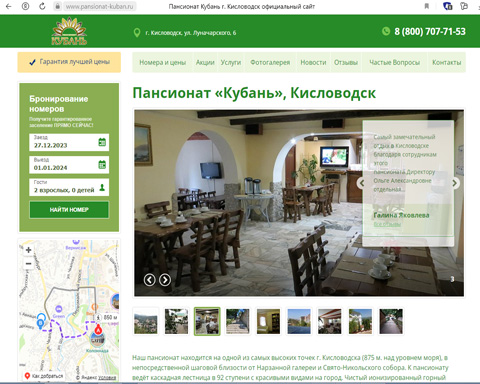Select fifth gallery thumbnail yellow room

click(x=268, y=321)
